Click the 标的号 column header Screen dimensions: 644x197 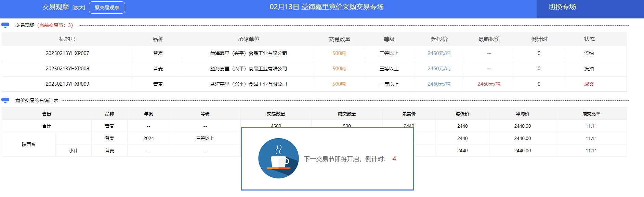67,39
